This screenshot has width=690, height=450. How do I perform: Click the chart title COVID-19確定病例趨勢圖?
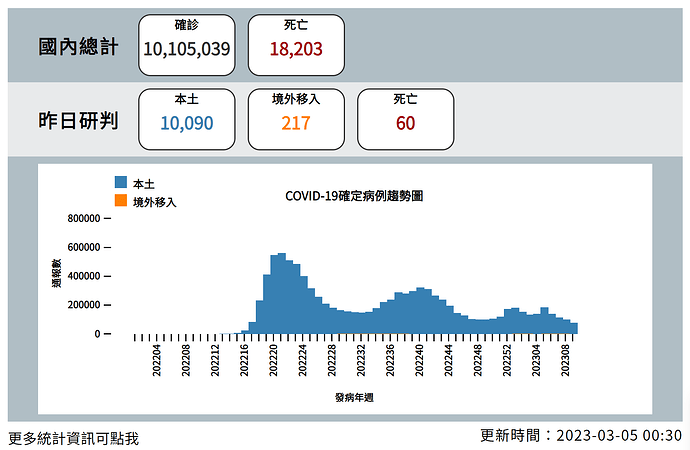(354, 196)
